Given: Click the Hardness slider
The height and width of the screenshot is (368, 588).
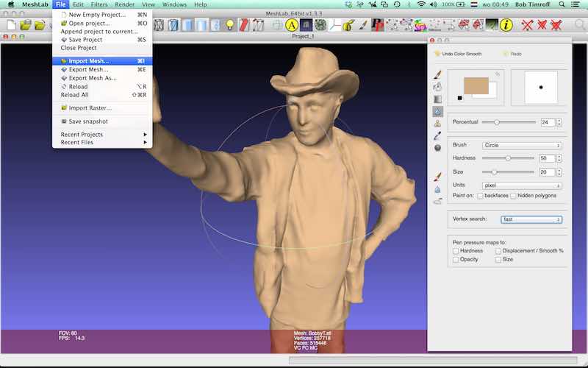Looking at the screenshot, I should 507,158.
